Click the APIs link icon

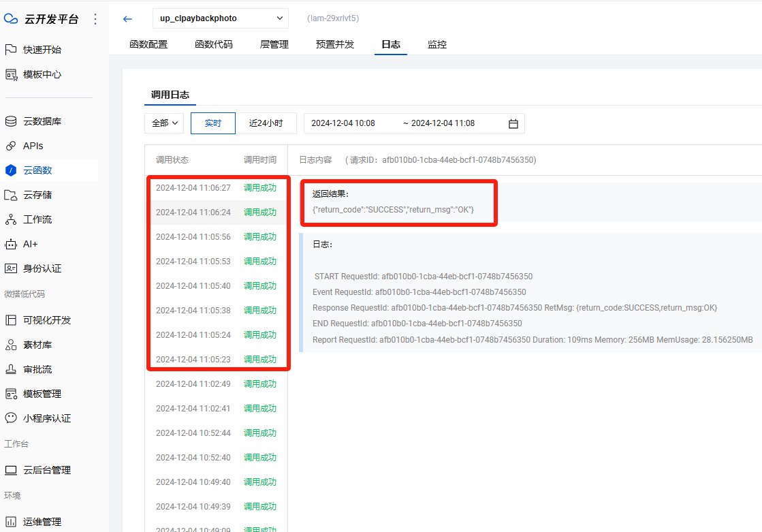pyautogui.click(x=11, y=146)
